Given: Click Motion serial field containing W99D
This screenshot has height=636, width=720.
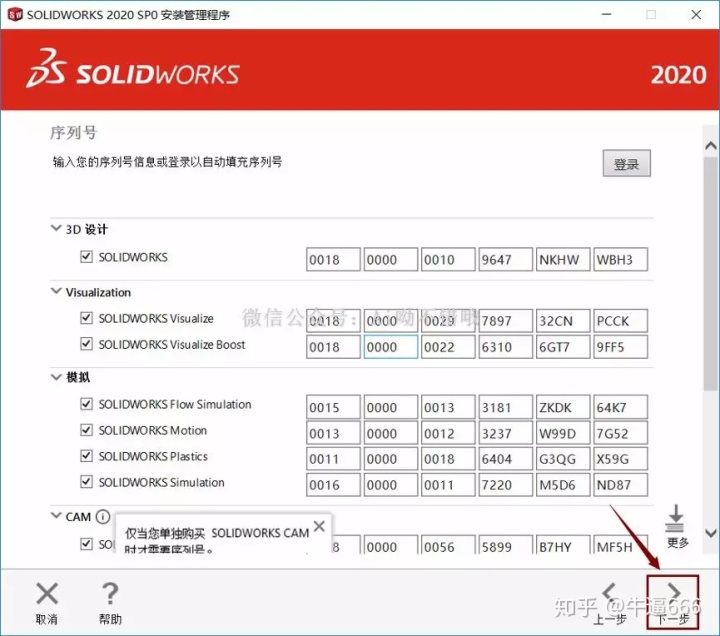Looking at the screenshot, I should tap(563, 433).
